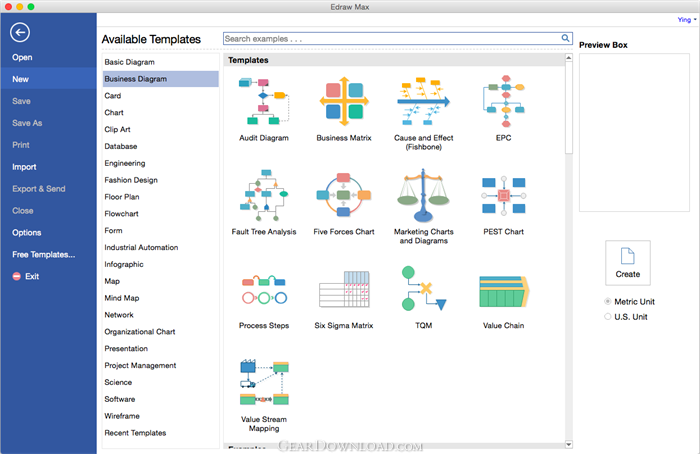Choose the Five Forces Chart template

click(x=344, y=195)
